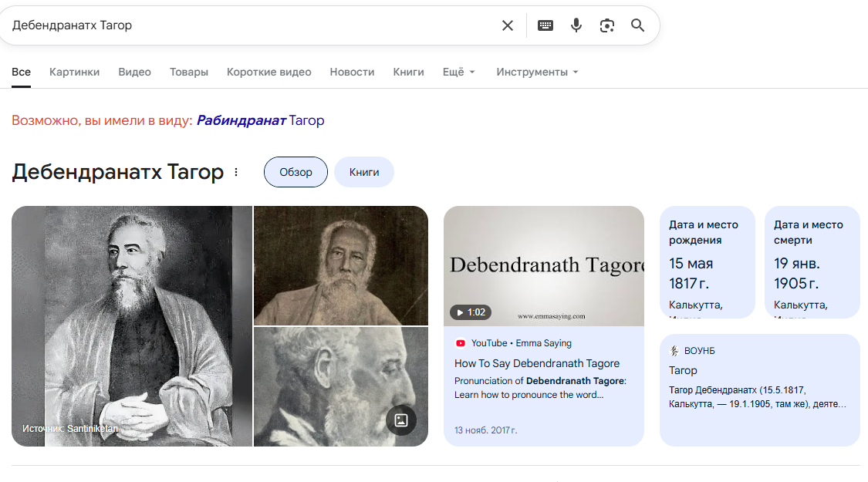Click inside the search input field
This screenshot has height=482, width=868.
click(247, 25)
